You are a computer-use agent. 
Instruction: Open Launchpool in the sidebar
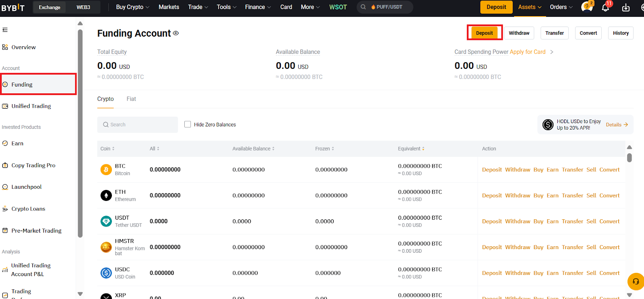click(x=22, y=187)
